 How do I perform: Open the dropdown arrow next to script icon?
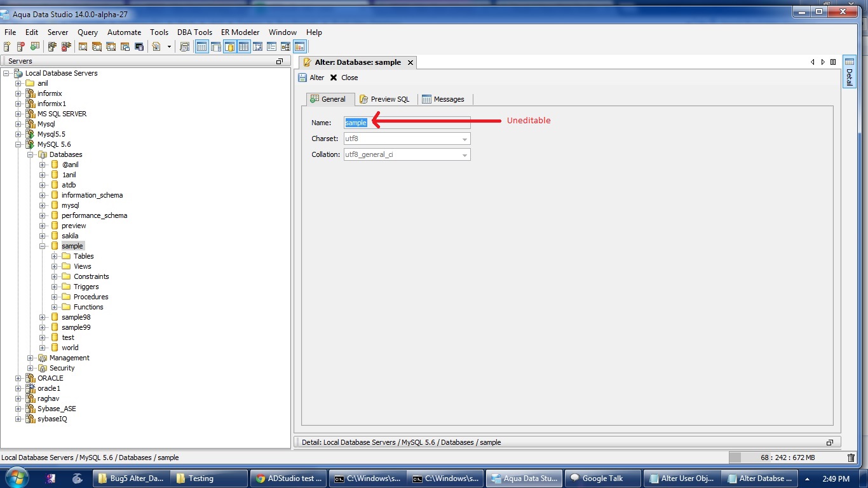click(169, 46)
